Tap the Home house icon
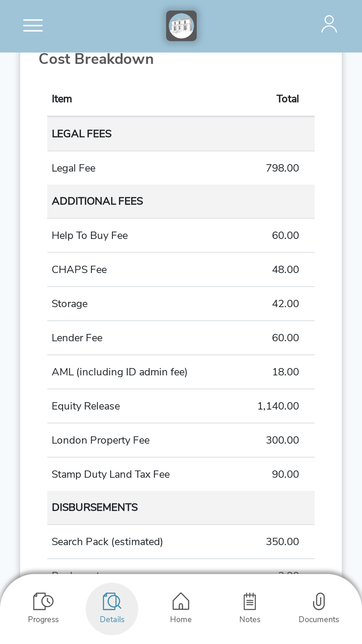Image resolution: width=362 pixels, height=644 pixels. pyautogui.click(x=181, y=601)
